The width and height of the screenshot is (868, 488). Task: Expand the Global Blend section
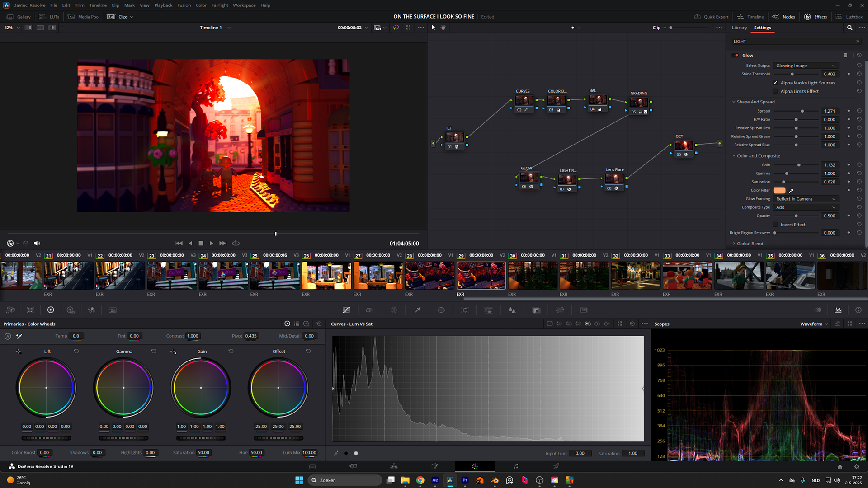point(750,244)
